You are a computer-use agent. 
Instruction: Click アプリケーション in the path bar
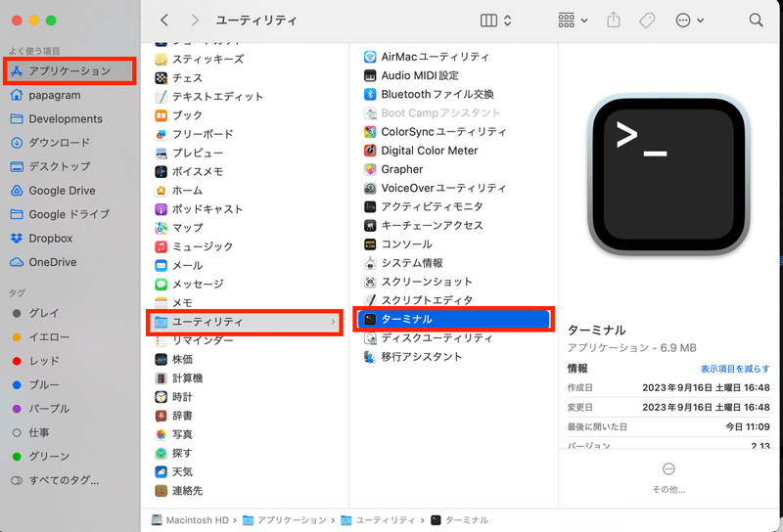pos(285,520)
